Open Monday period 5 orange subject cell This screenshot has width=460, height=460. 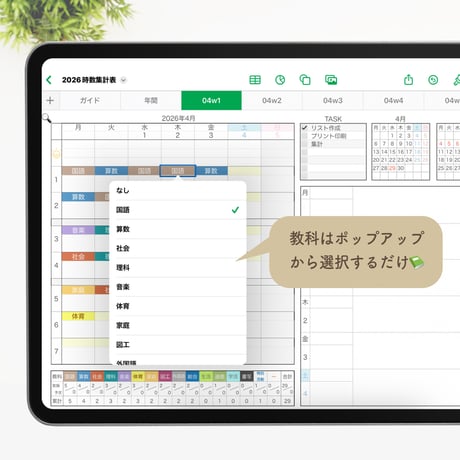(x=78, y=290)
